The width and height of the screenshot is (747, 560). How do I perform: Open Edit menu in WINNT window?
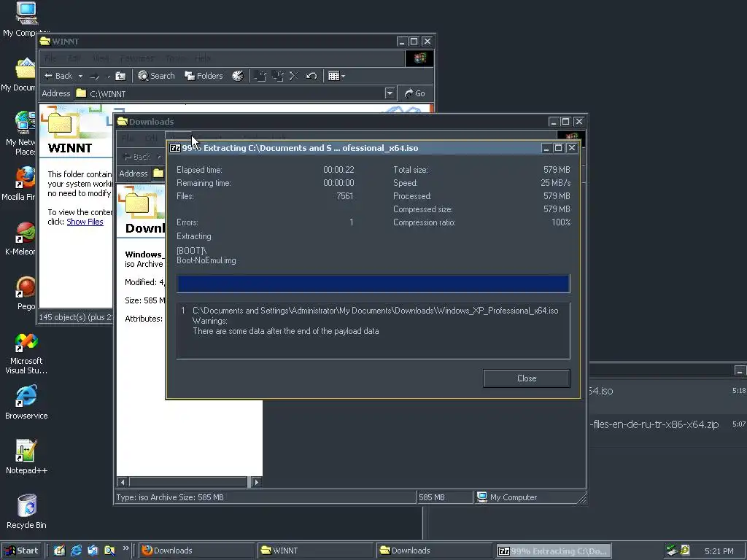point(74,58)
